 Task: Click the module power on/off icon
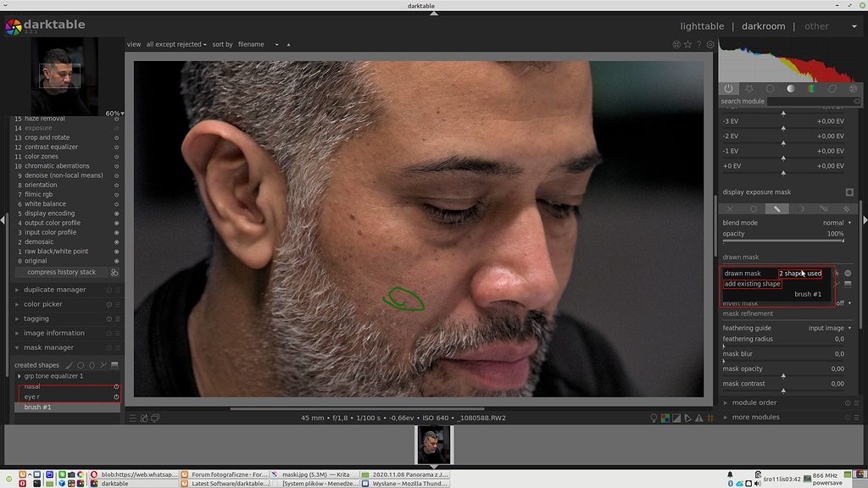point(728,88)
